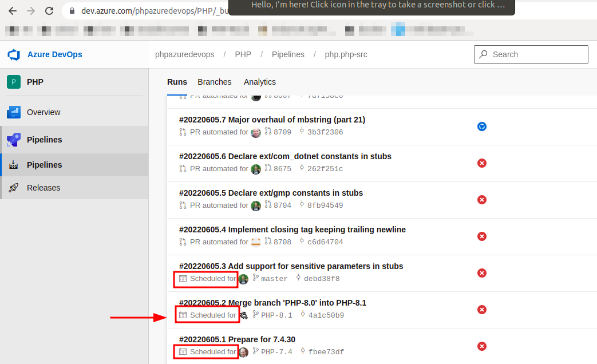Screen dimensions: 597x364
Task: Click the Pipelines rocket section icon
Action: point(14,140)
